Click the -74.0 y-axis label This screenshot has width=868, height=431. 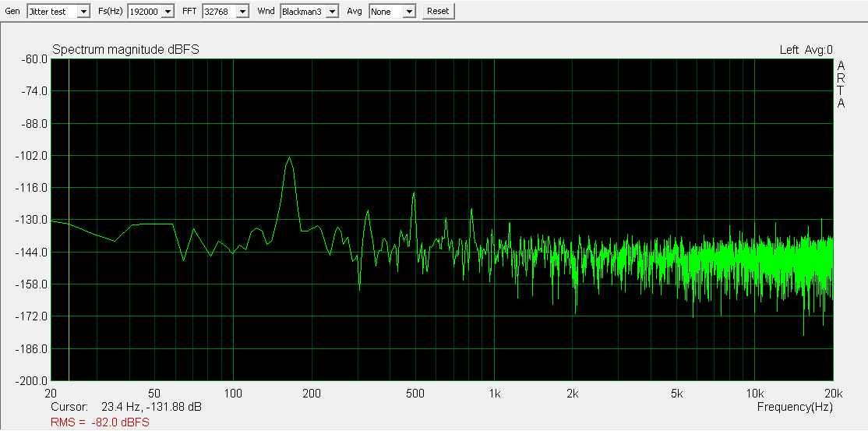[x=35, y=91]
